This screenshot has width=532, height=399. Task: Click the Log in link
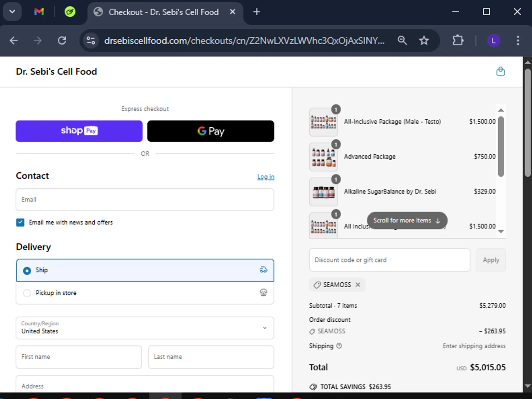pos(266,177)
